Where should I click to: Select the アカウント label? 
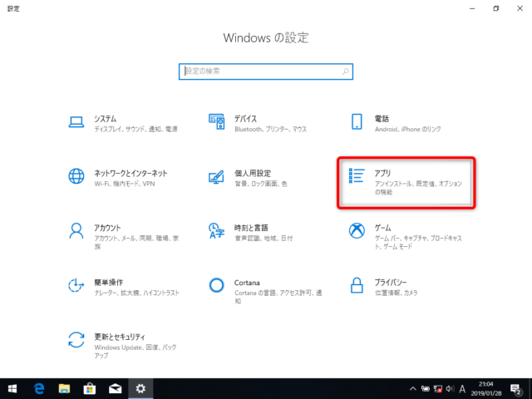[107, 228]
